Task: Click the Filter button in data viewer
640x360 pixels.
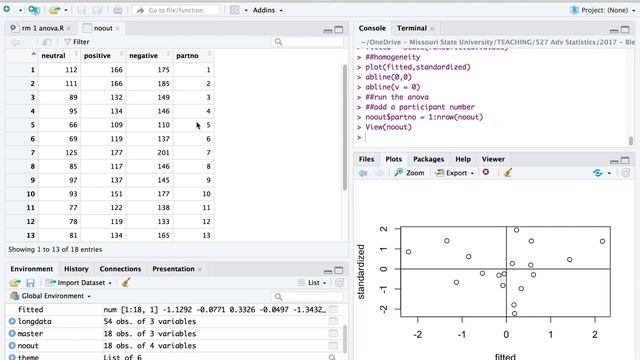Action: tap(77, 42)
